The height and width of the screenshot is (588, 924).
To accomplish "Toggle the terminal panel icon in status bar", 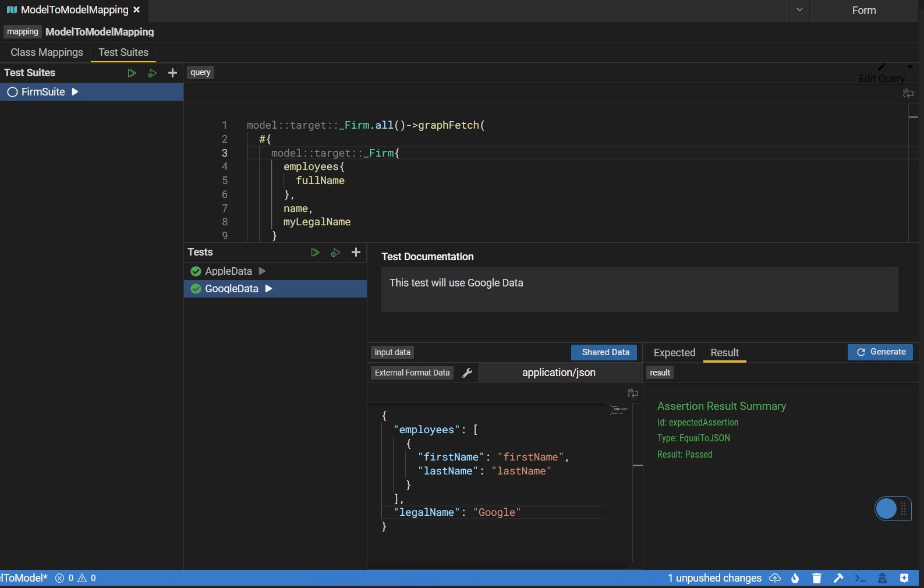I will pyautogui.click(x=860, y=578).
